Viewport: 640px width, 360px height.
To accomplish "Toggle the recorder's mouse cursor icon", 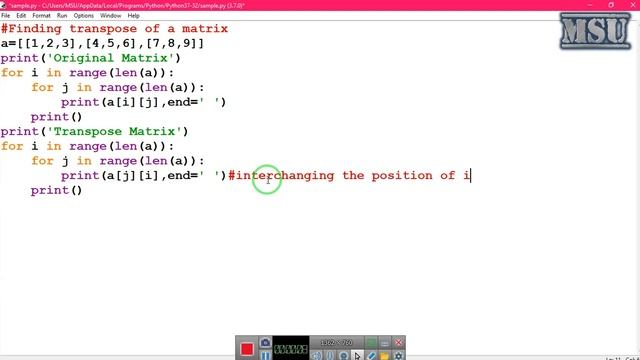I will (x=357, y=356).
